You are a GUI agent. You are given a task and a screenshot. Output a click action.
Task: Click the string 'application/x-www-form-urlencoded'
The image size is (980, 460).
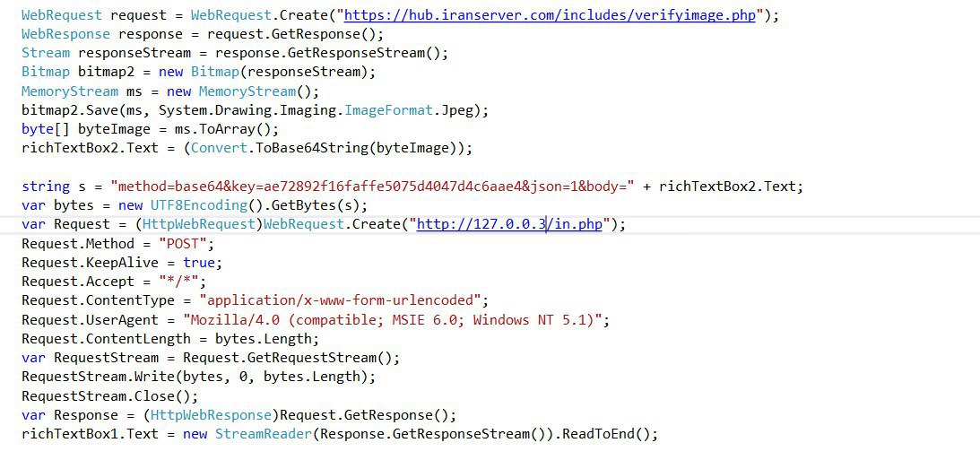click(x=341, y=300)
